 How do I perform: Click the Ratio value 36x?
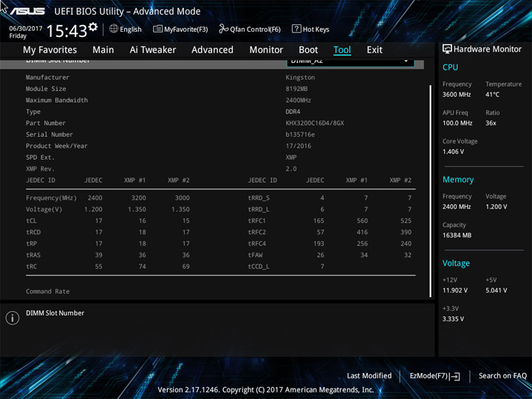tap(491, 123)
